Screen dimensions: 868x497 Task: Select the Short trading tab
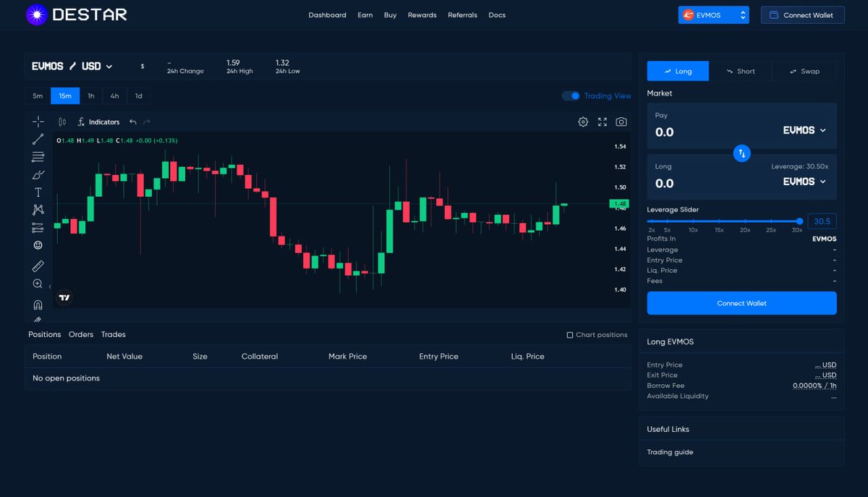pos(741,71)
